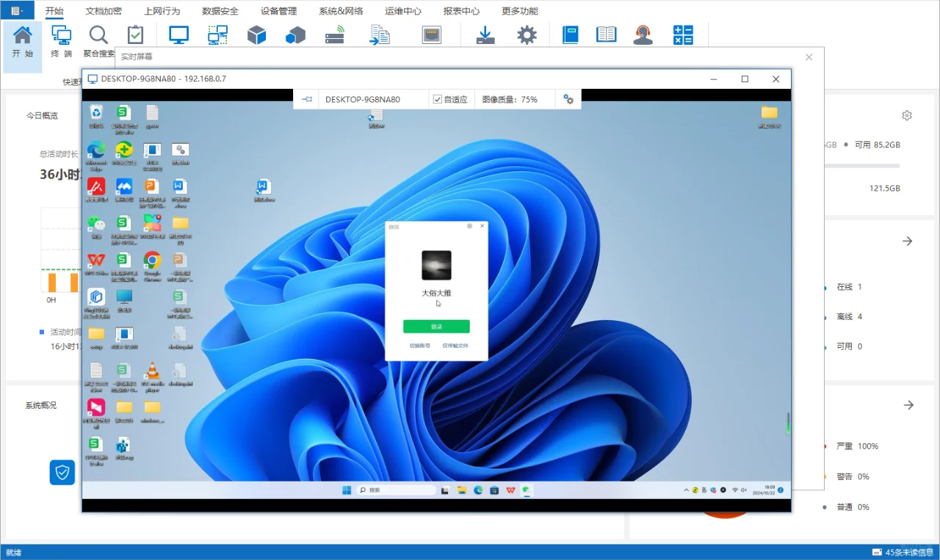
Task: Click the download tray ribbon icon
Action: point(485,35)
